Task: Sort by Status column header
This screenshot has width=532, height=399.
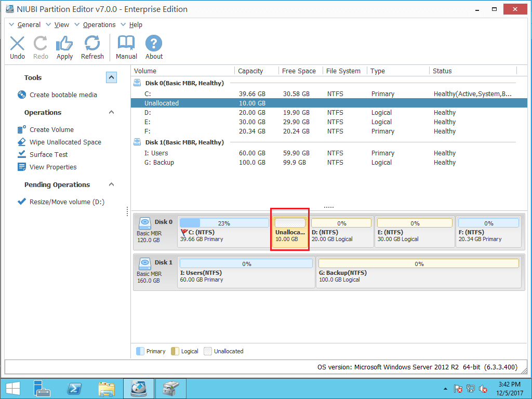Action: (473, 71)
